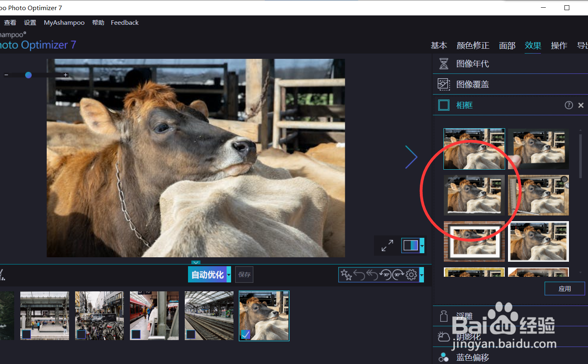Open the 查看 menu
The width and height of the screenshot is (588, 364).
[10, 23]
